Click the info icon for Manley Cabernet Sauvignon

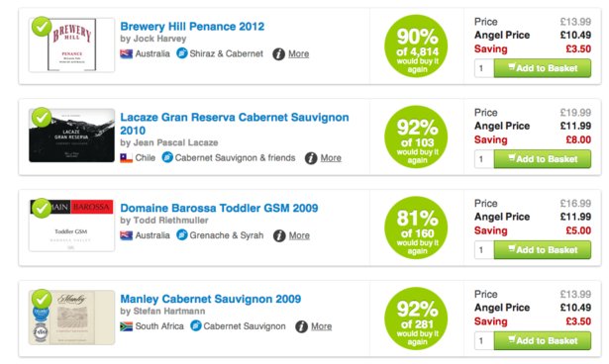coord(301,326)
